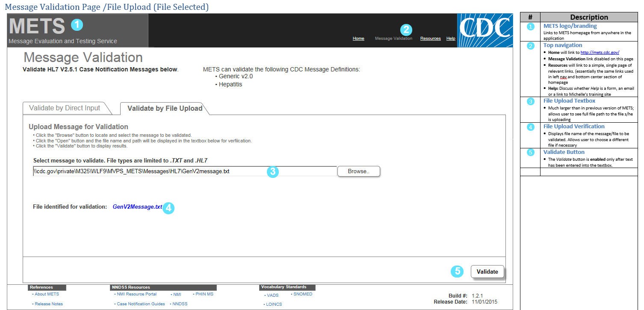The width and height of the screenshot is (644, 310).
Task: Open the Release Notes footer link
Action: (49, 304)
